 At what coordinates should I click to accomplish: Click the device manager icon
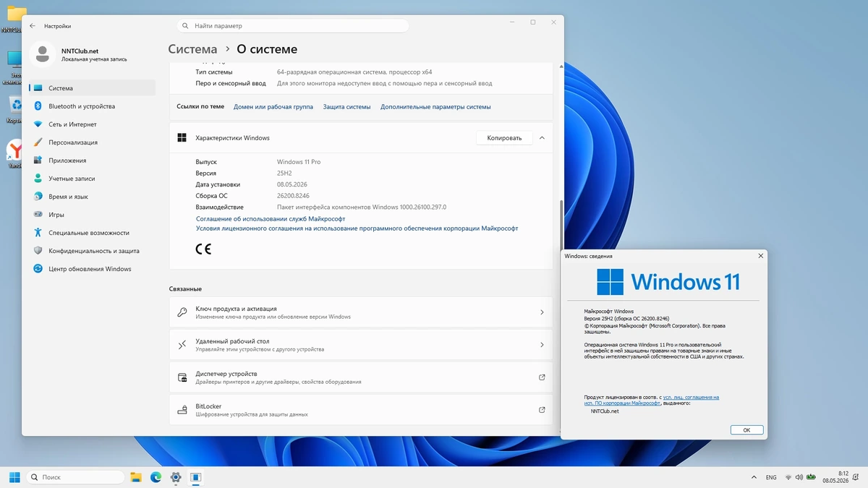point(182,377)
